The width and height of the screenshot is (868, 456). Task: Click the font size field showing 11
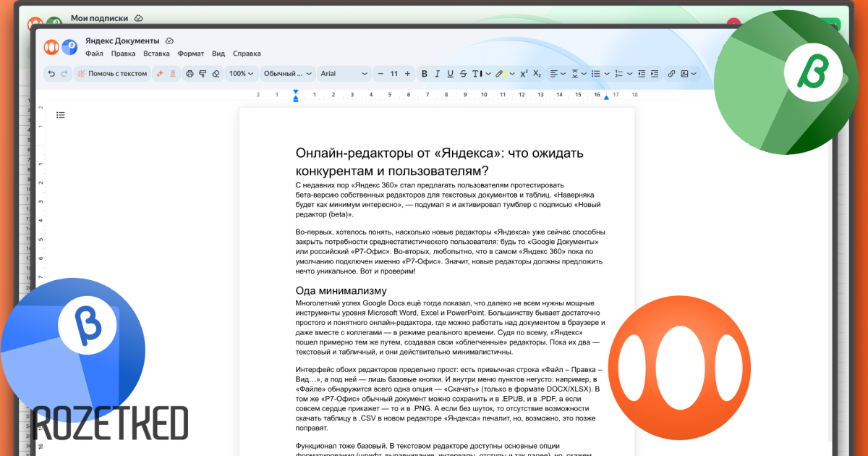393,73
